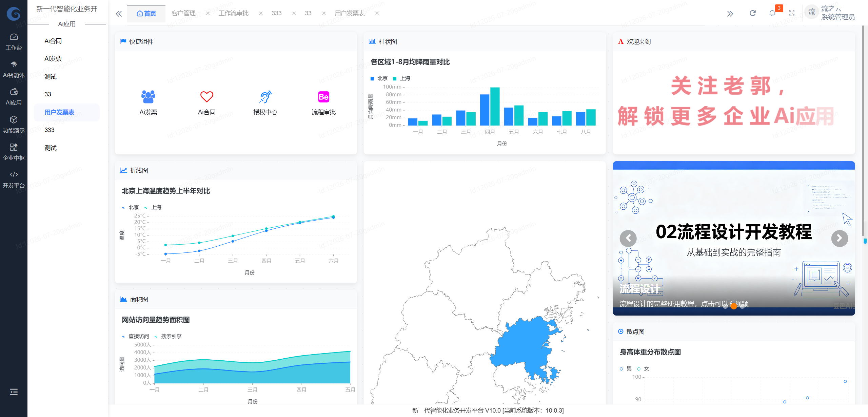The image size is (868, 417).
Task: Toggle 北京 legend in the bar chart
Action: [379, 78]
